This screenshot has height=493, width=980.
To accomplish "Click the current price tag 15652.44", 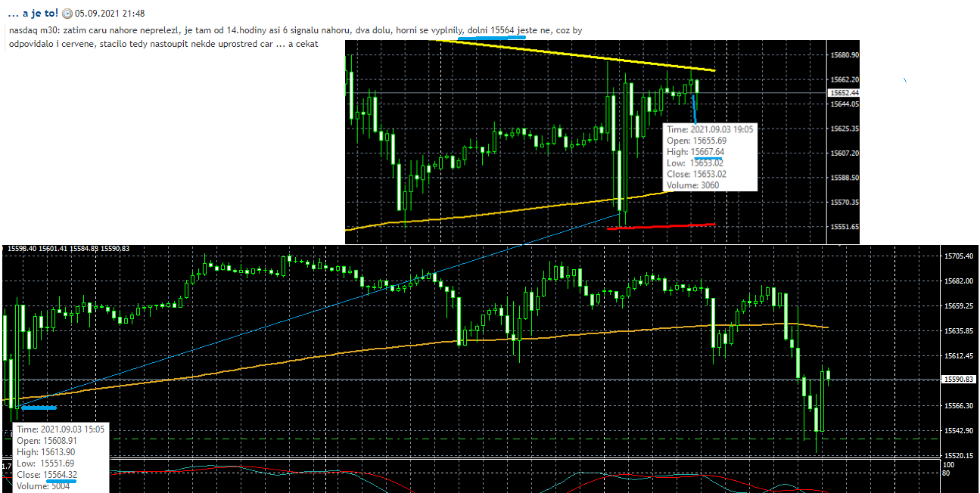I will [x=843, y=92].
